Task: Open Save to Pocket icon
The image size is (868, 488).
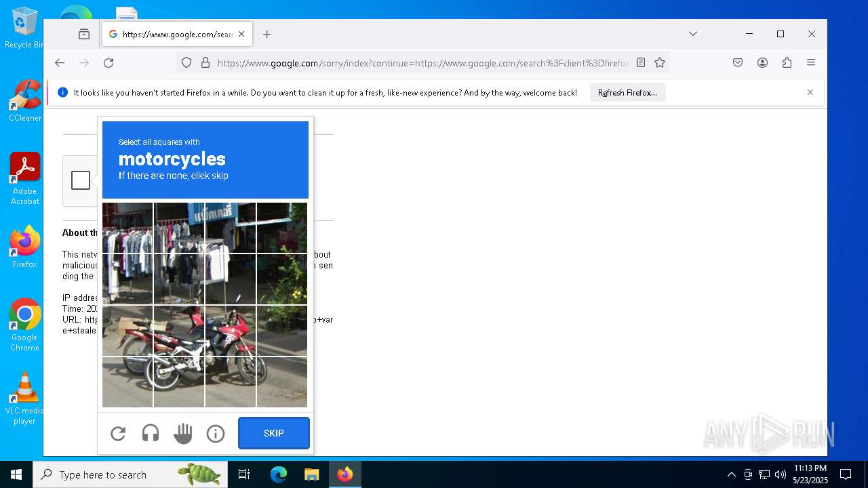Action: [738, 63]
